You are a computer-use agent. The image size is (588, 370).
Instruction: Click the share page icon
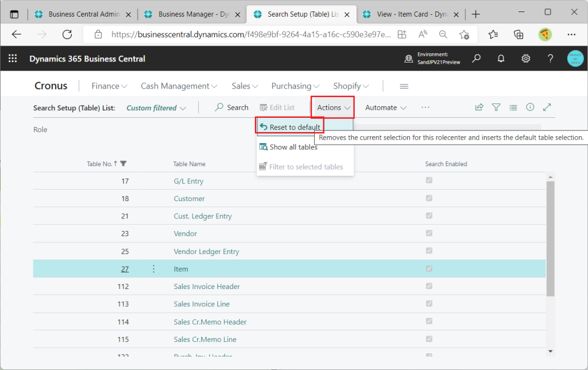coord(479,107)
